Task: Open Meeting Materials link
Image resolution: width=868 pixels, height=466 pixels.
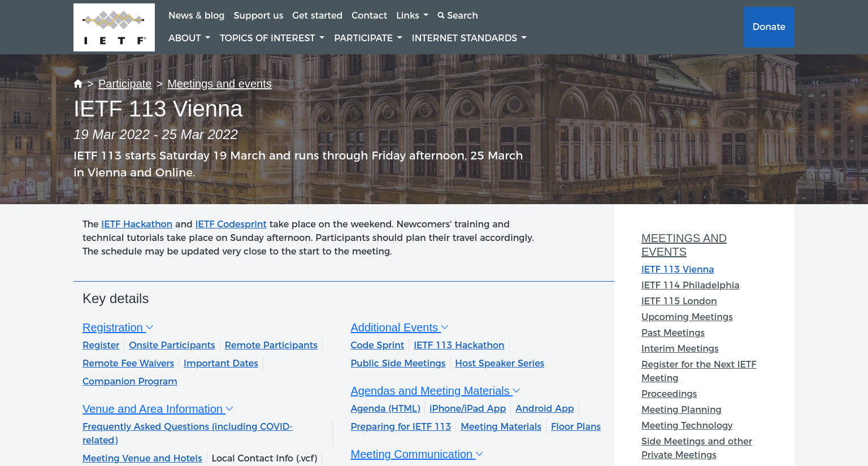Action: [x=501, y=426]
